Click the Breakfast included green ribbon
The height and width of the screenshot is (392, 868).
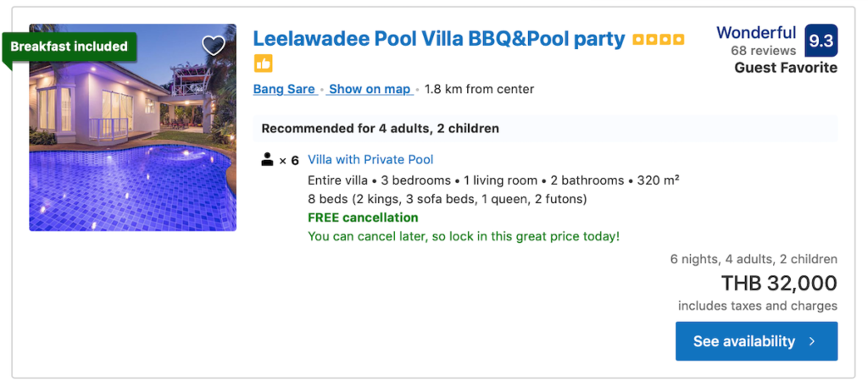click(70, 47)
